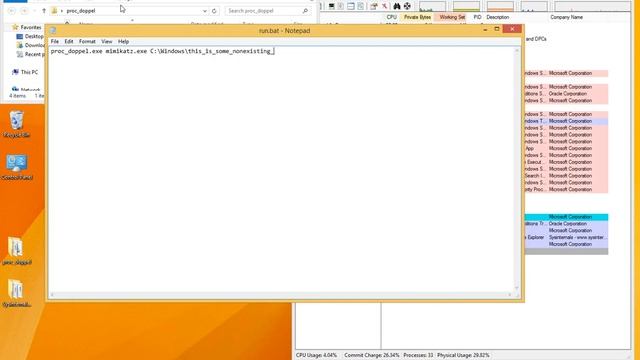The image size is (640, 360).
Task: Click the Notepad horizontal scrollbar
Action: tap(281, 295)
